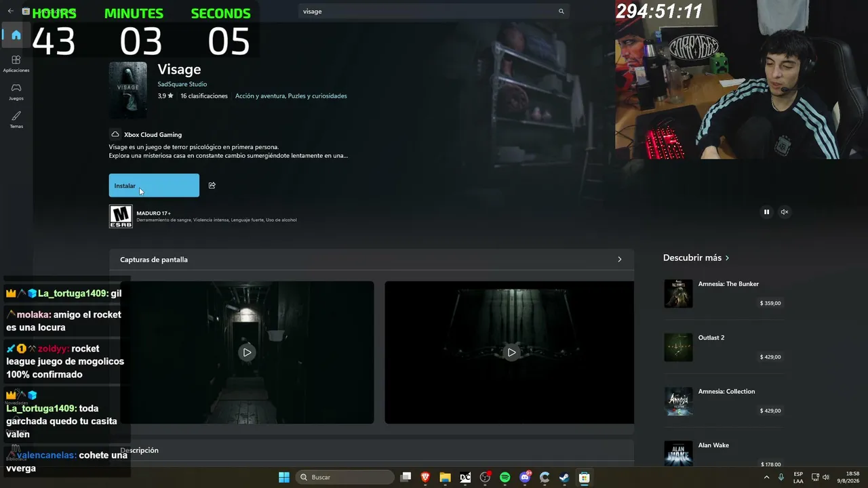Click the Xbox Cloud Gaming cloud icon
This screenshot has height=488, width=868.
click(x=115, y=134)
